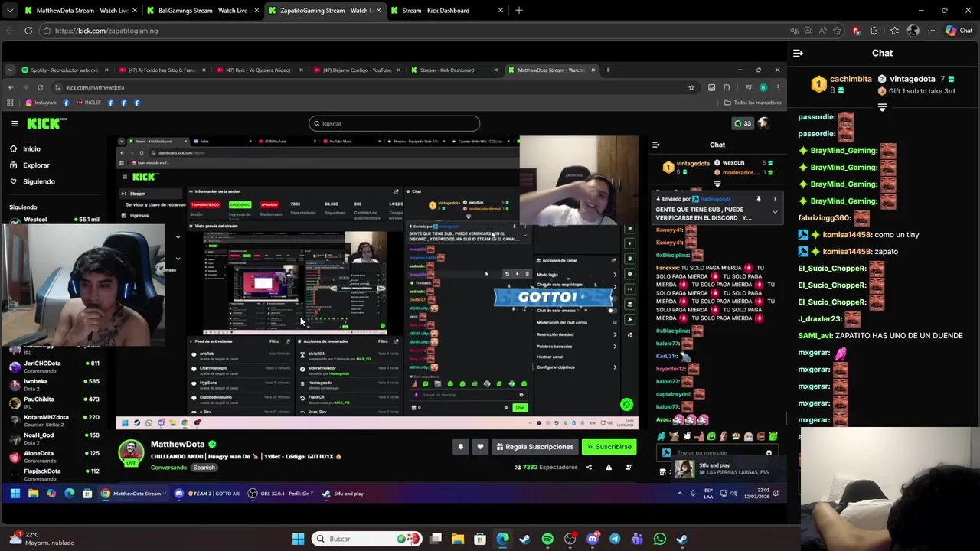Collapse the outer Kick chat panel
980x551 pixels.
pos(798,53)
